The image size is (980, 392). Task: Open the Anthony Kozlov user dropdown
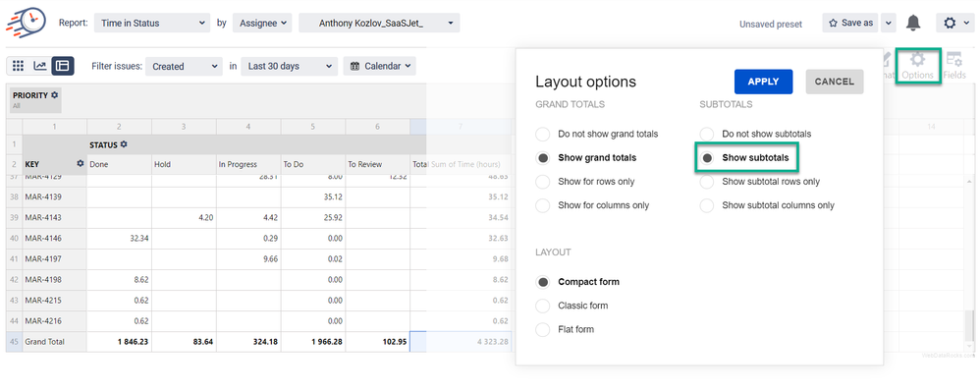379,24
